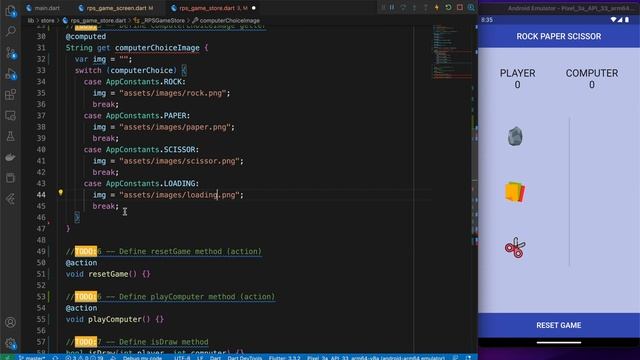Switch to the rps_game_screen.dart tab
Viewport: 640px width, 360px height.
(x=116, y=8)
